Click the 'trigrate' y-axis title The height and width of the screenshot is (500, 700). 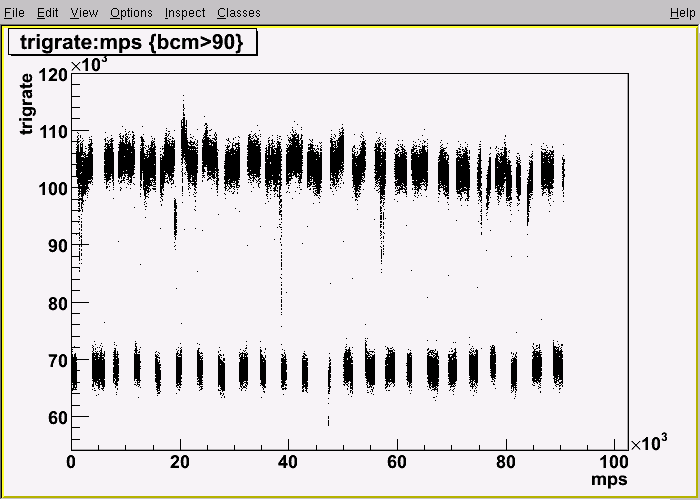[26, 104]
